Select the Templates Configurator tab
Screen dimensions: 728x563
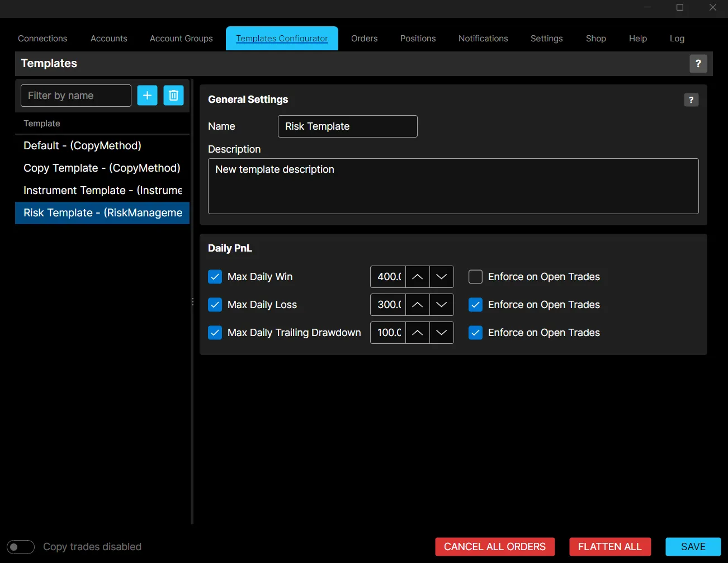pyautogui.click(x=282, y=39)
